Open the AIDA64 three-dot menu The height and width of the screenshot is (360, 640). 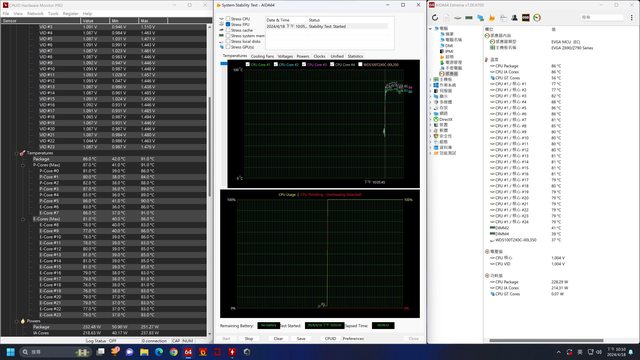[x=631, y=18]
